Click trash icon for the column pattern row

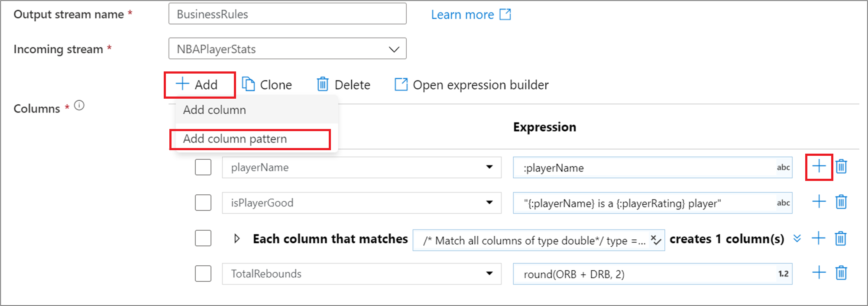coord(841,238)
